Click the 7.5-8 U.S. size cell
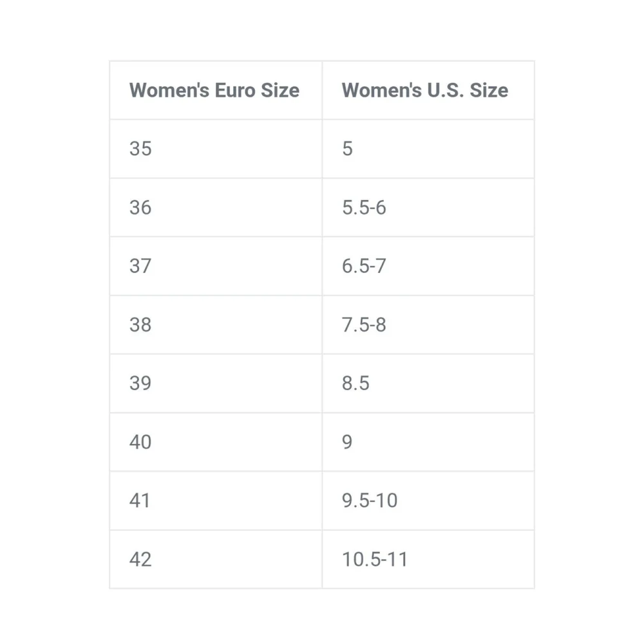This screenshot has height=644, width=644. 428,325
